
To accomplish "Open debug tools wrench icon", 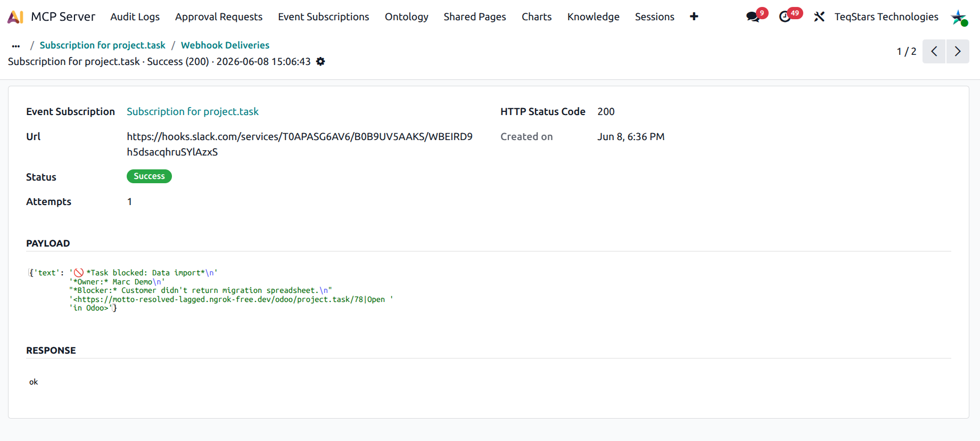I will pyautogui.click(x=819, y=17).
